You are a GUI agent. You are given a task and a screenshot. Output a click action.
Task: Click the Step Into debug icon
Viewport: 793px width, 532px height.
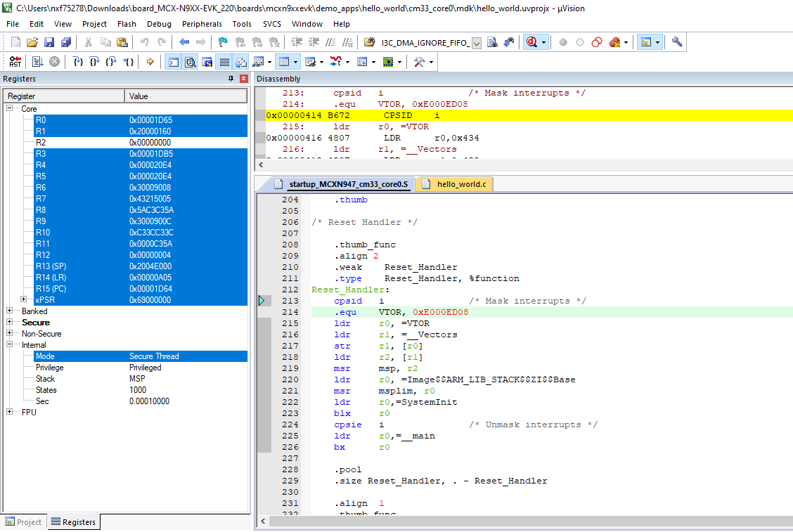(x=79, y=62)
